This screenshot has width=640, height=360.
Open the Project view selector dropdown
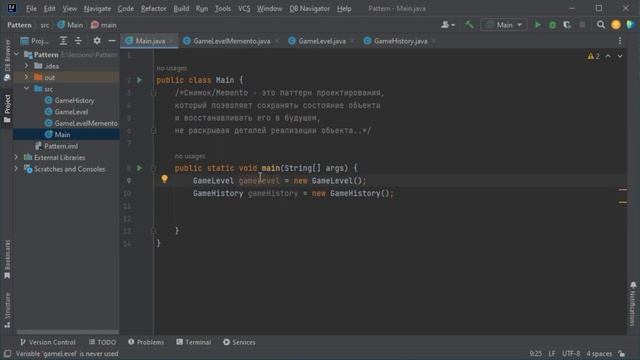(x=35, y=41)
